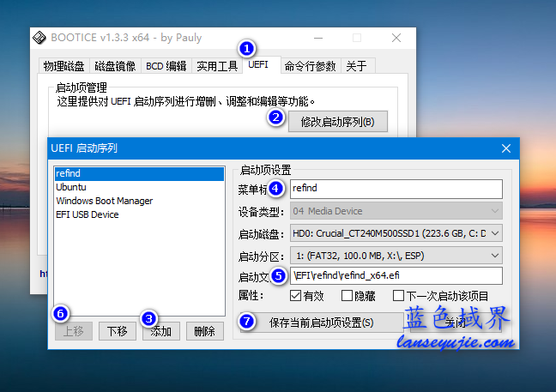The height and width of the screenshot is (392, 556).
Task: Open the 启动磁盘 HD0 Crucial dropdown
Action: pyautogui.click(x=396, y=233)
